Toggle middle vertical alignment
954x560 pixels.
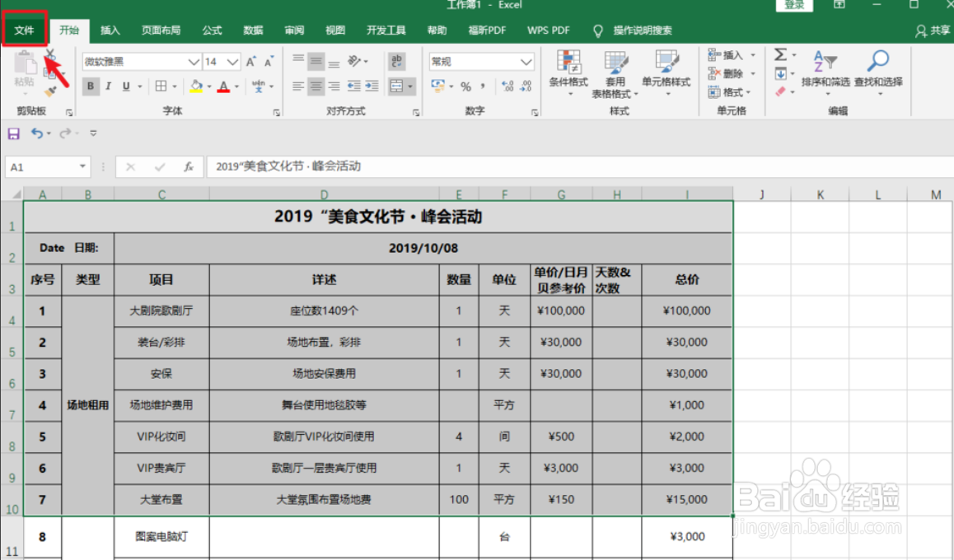(316, 61)
